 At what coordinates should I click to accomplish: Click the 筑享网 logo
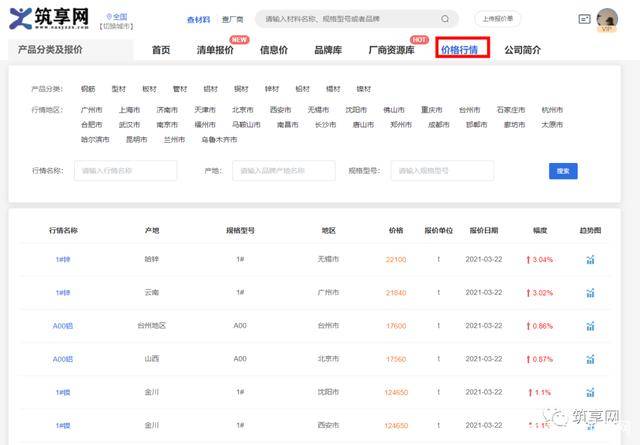[x=50, y=18]
